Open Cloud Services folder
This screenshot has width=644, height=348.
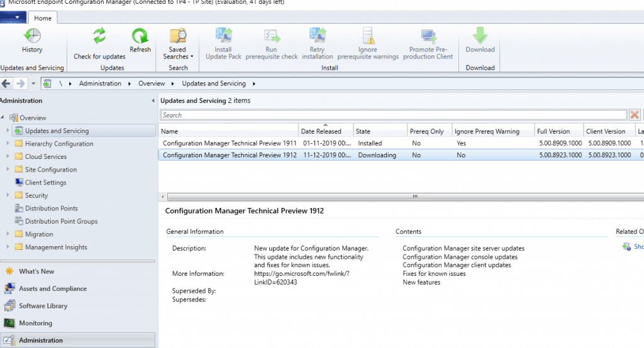tap(45, 156)
